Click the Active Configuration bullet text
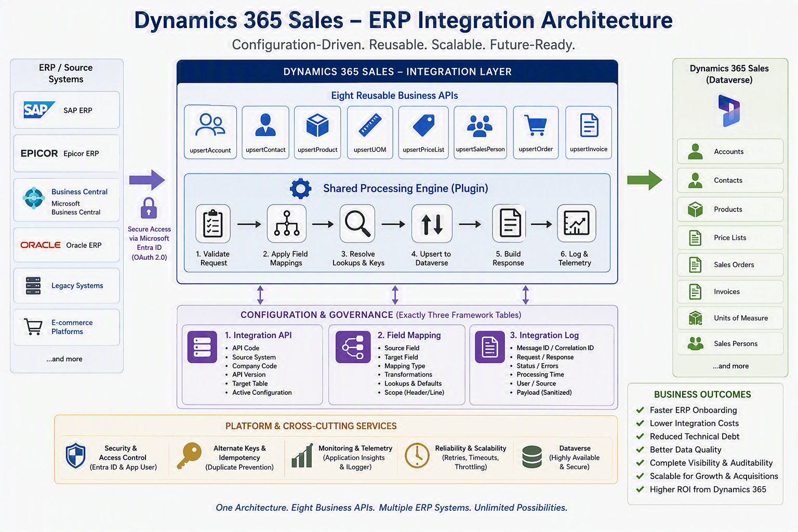 (262, 392)
